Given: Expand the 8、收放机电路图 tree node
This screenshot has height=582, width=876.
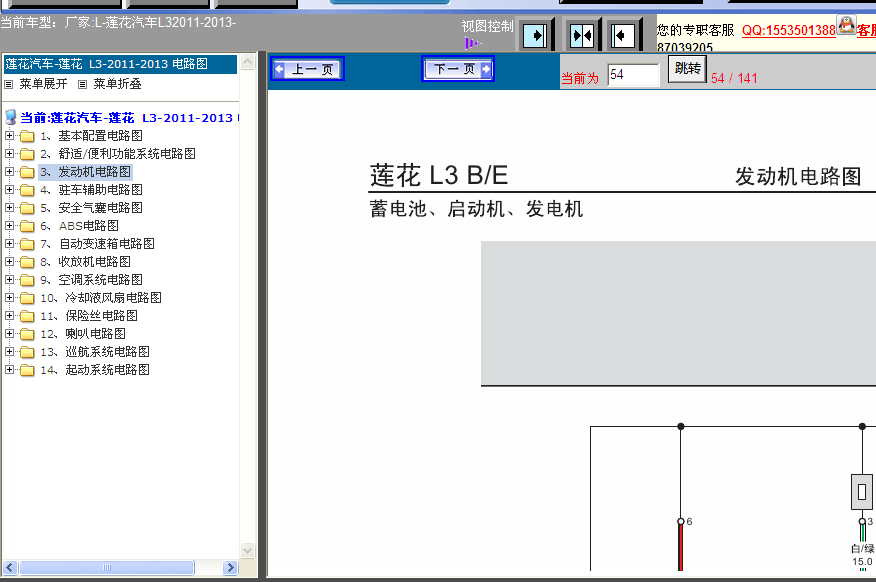Looking at the screenshot, I should [x=9, y=261].
